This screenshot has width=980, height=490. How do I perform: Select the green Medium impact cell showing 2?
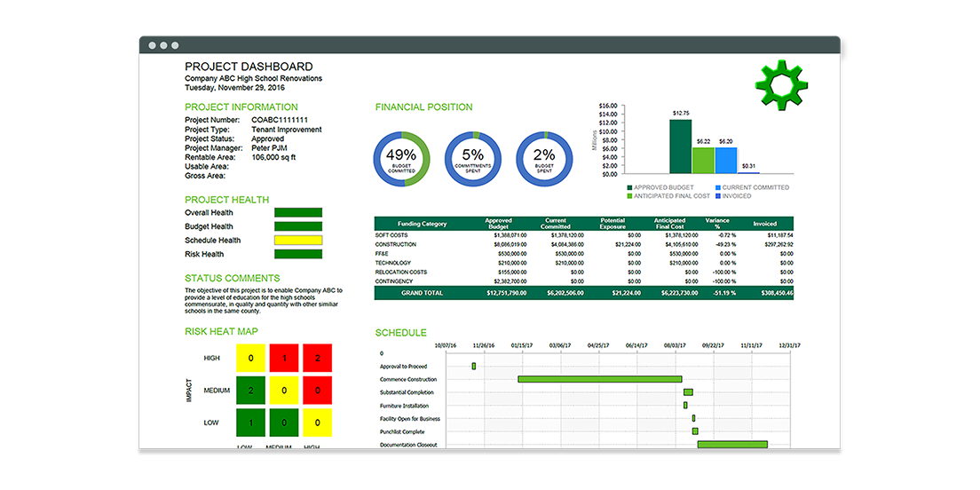click(251, 391)
